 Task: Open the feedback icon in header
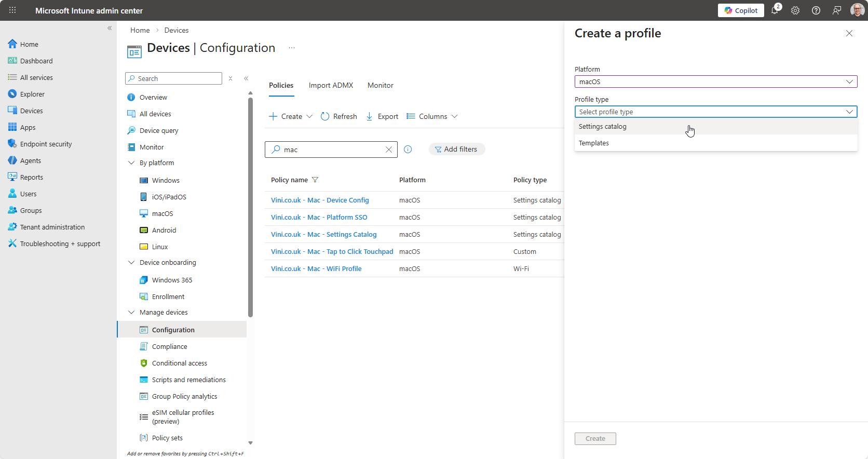(837, 10)
